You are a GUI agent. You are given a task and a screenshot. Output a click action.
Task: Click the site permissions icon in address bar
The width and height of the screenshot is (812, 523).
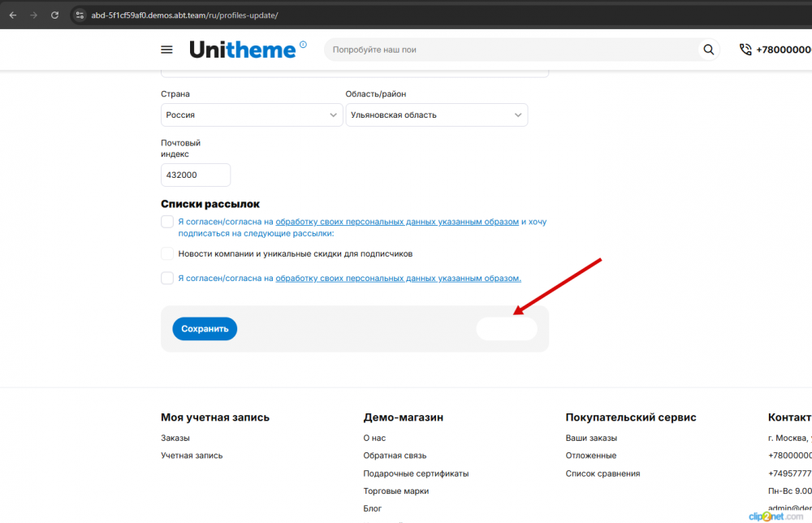80,14
